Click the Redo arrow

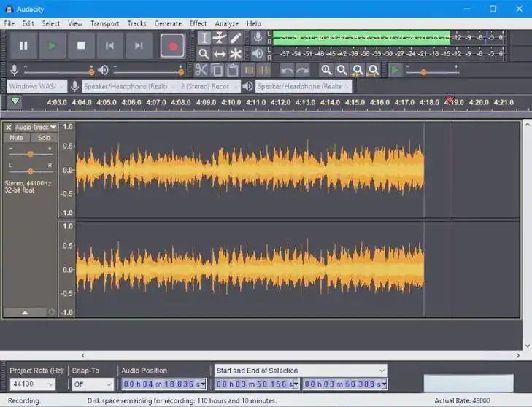click(x=302, y=70)
